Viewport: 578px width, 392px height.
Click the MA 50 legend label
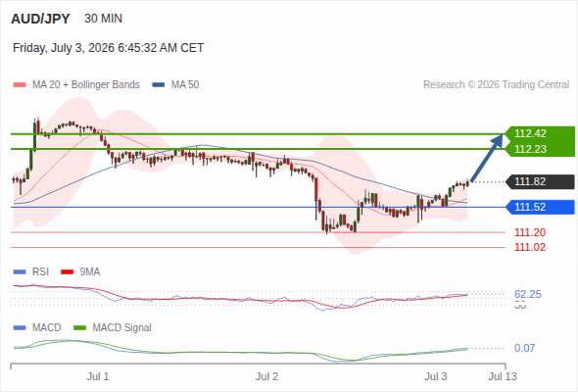185,85
